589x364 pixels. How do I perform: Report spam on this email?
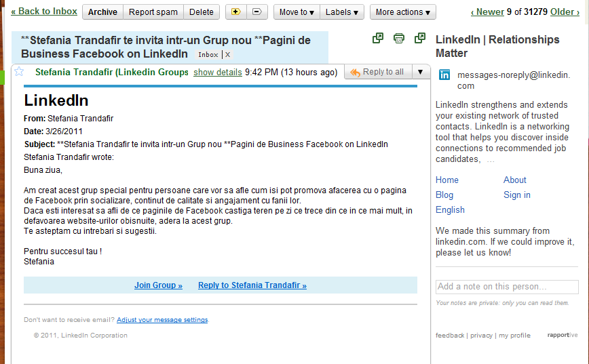pos(153,12)
